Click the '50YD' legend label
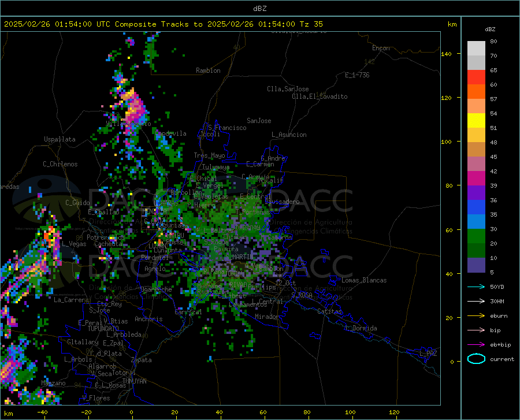The image size is (520, 420). point(497,287)
